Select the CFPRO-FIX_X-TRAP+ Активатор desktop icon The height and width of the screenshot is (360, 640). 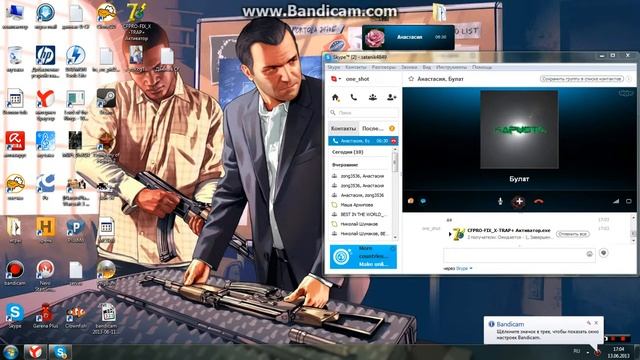pos(136,22)
